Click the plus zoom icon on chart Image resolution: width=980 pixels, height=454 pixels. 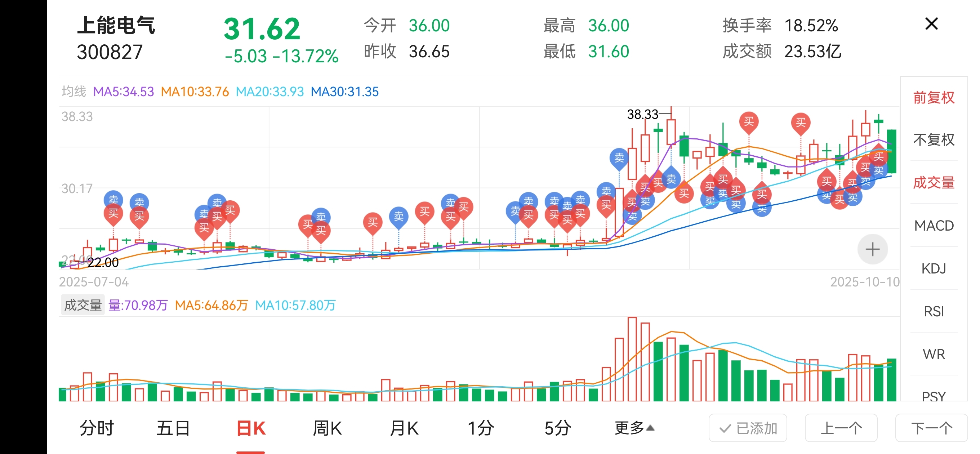pos(872,249)
